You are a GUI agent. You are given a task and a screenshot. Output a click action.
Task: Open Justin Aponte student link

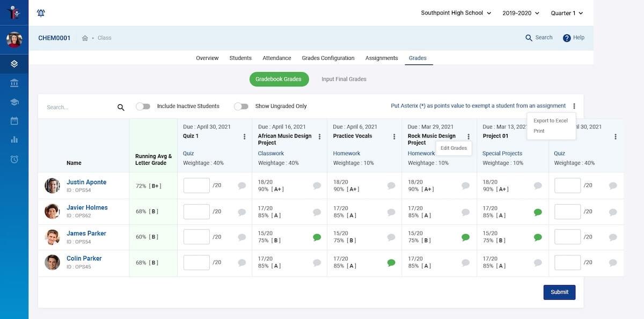[x=86, y=182]
